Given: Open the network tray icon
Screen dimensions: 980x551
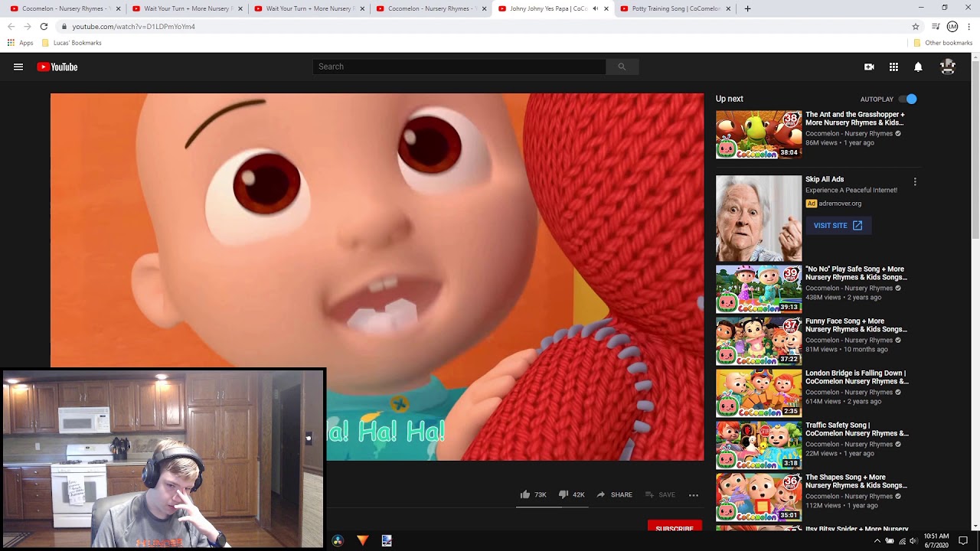Looking at the screenshot, I should pyautogui.click(x=902, y=541).
